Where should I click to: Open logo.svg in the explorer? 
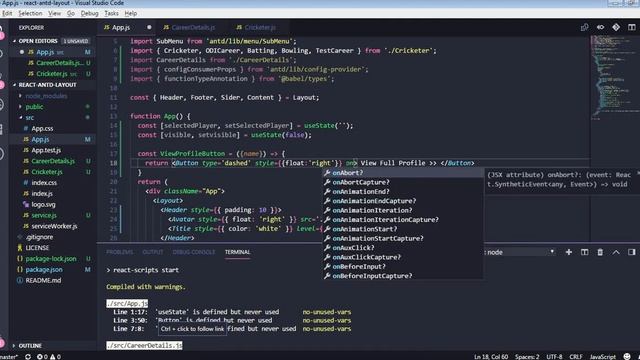[43, 204]
